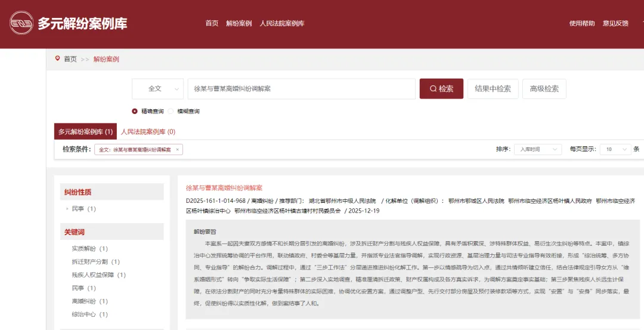Select the 精确查询 radio button
The width and height of the screenshot is (644, 330).
pyautogui.click(x=135, y=111)
